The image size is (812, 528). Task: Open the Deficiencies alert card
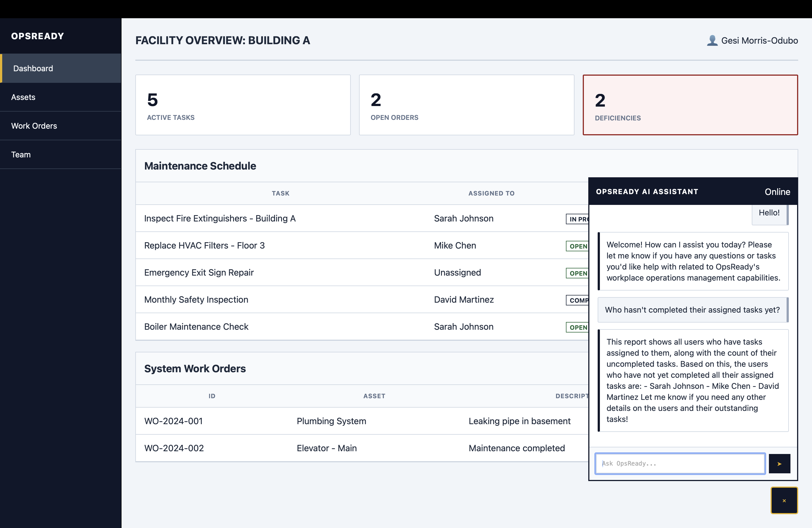(x=690, y=105)
